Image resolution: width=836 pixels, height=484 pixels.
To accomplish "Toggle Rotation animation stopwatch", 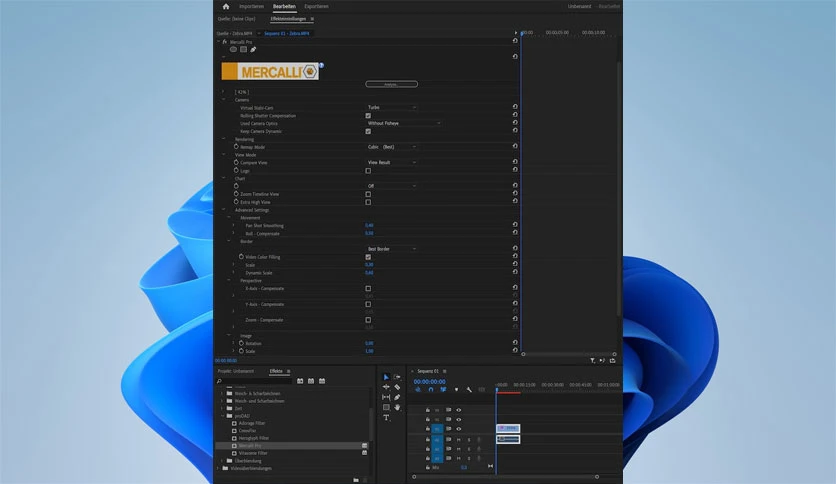I will [x=241, y=343].
